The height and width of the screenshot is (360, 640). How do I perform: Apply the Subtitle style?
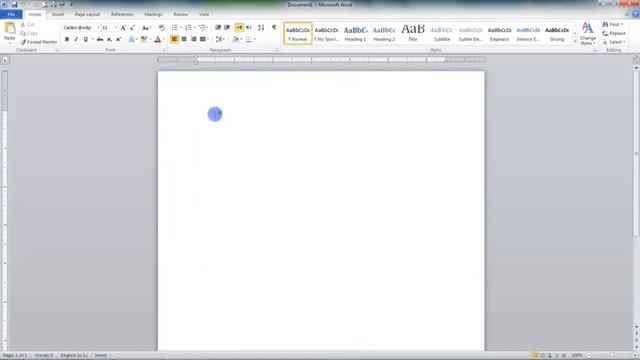point(442,33)
